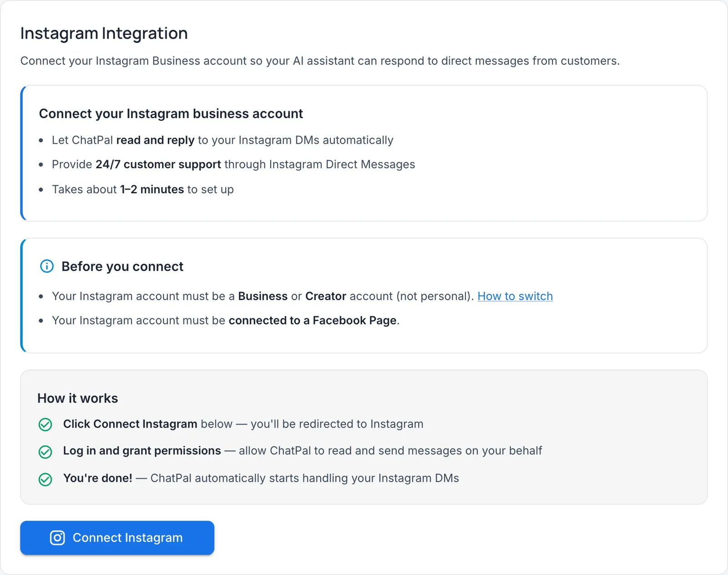Click the connected to a Facebook Page requirement
Viewport: 728px width, 575px height.
coord(226,321)
